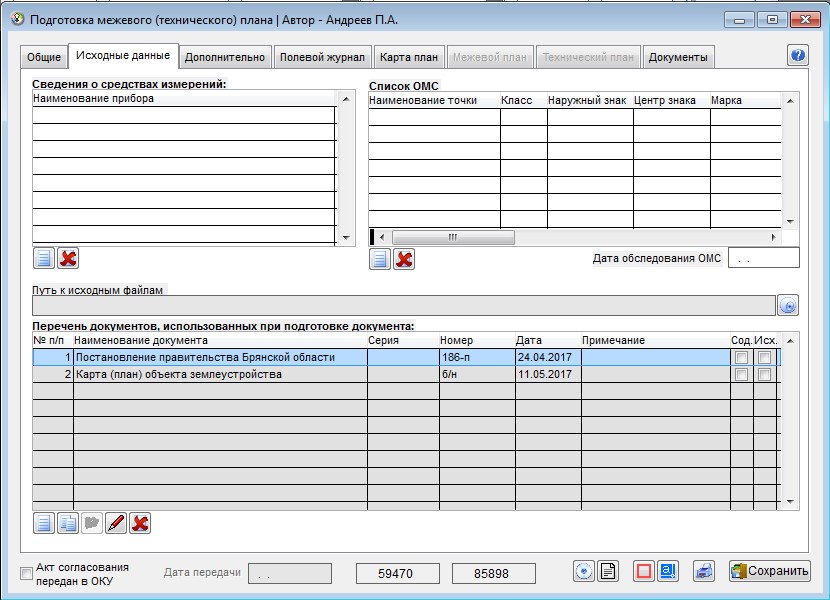Switch to the Документы tab
The width and height of the screenshot is (830, 600).
click(x=678, y=57)
